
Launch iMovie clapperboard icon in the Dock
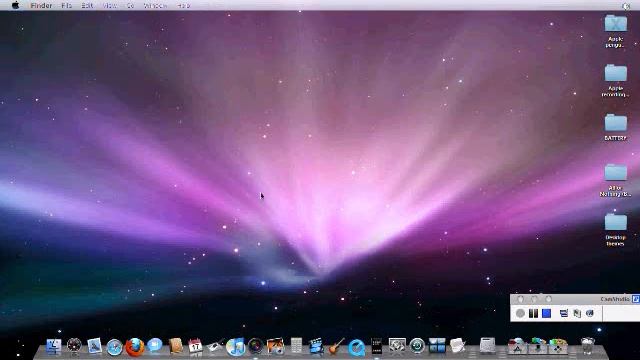tap(316, 346)
